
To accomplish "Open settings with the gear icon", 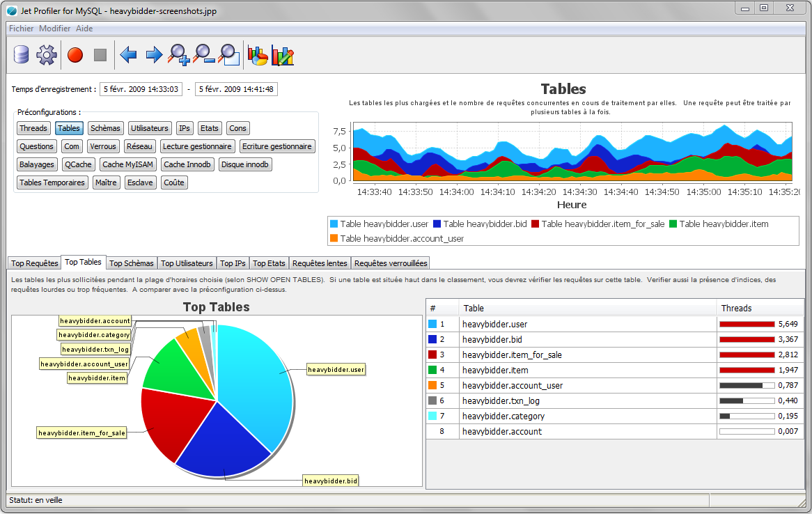I will pyautogui.click(x=47, y=55).
